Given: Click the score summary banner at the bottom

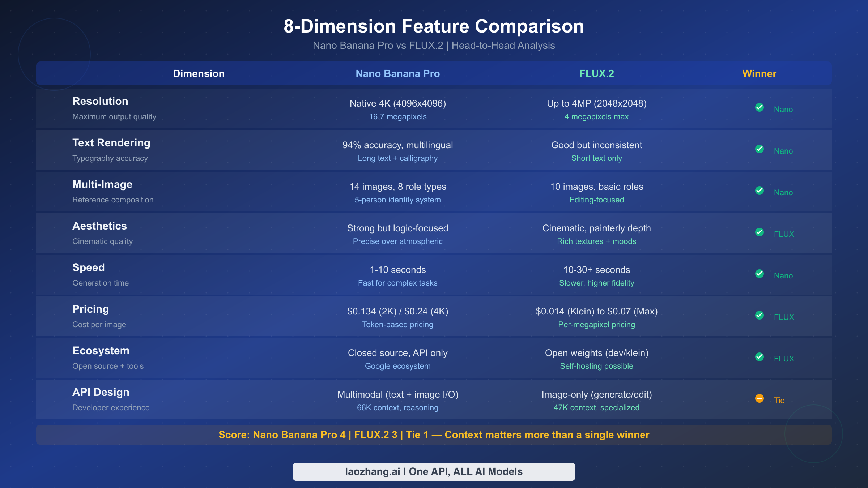Looking at the screenshot, I should point(434,435).
